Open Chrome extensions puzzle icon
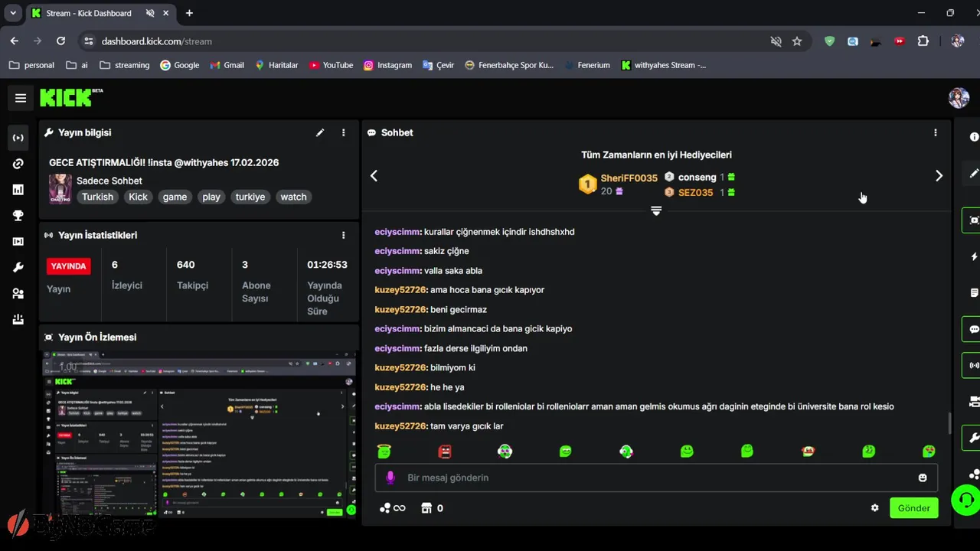This screenshot has height=551, width=980. (923, 41)
